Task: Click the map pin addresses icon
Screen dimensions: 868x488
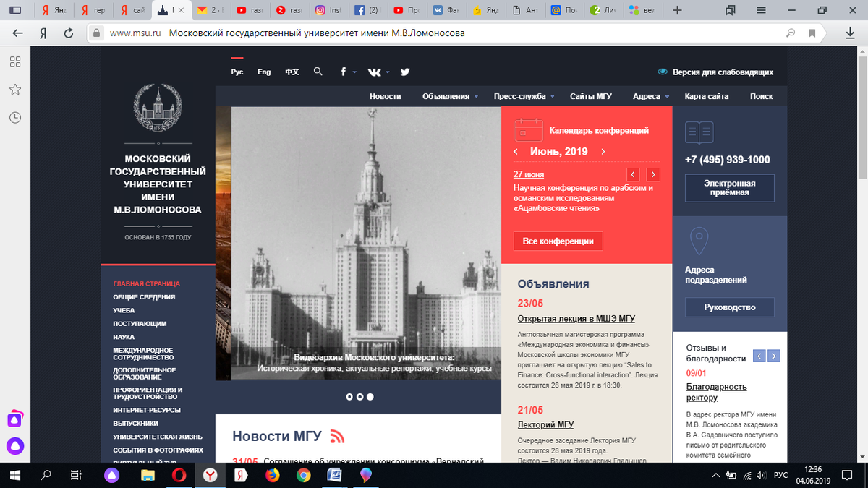Action: 698,241
